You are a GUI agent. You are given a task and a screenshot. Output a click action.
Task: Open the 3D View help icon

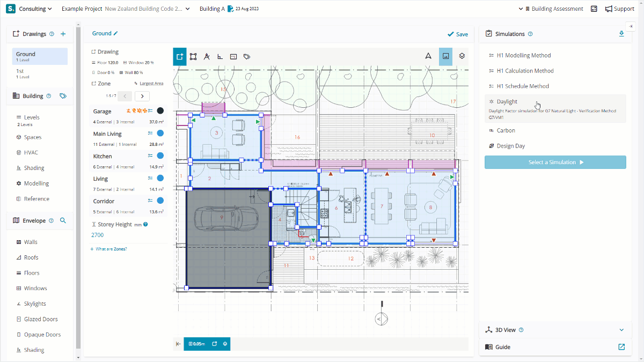click(x=521, y=330)
